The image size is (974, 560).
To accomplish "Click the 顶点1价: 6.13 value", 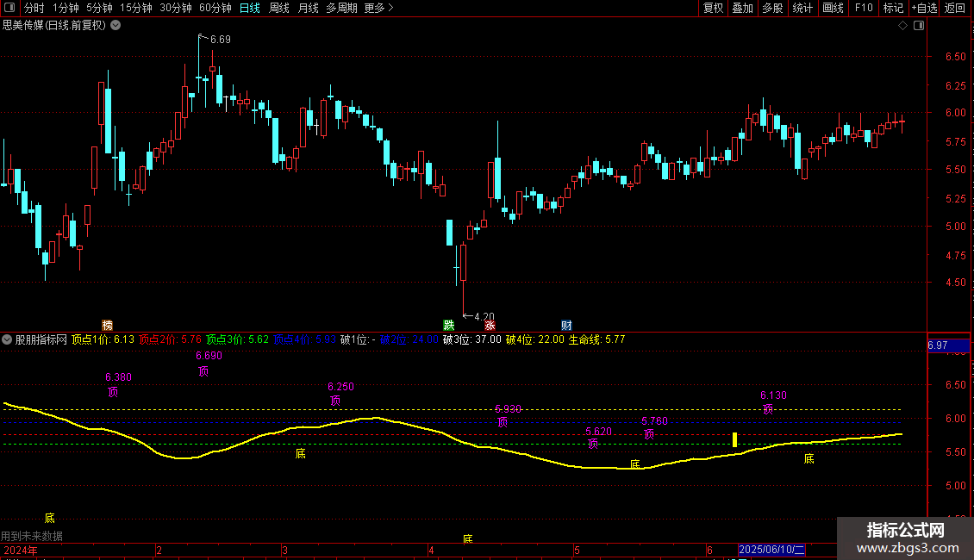I will [x=103, y=339].
